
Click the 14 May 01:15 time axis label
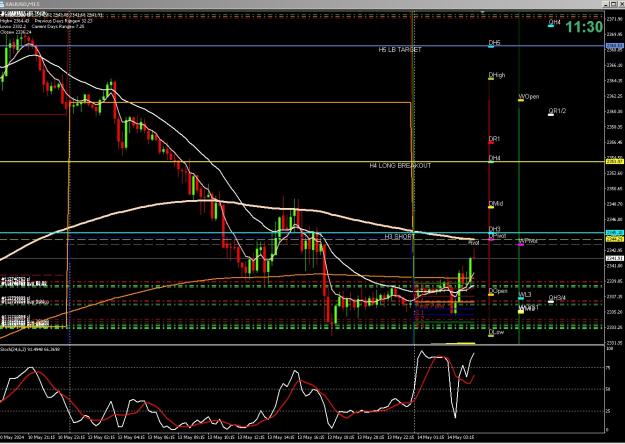(431, 438)
